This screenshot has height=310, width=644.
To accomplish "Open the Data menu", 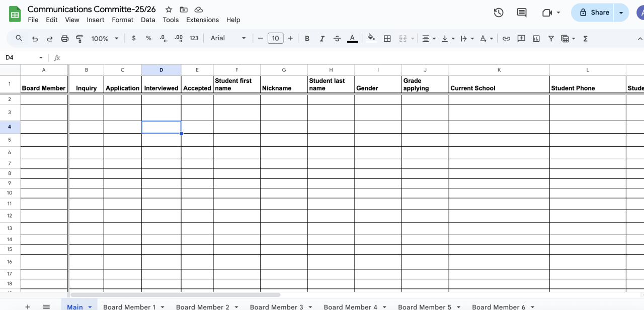I will (x=148, y=20).
